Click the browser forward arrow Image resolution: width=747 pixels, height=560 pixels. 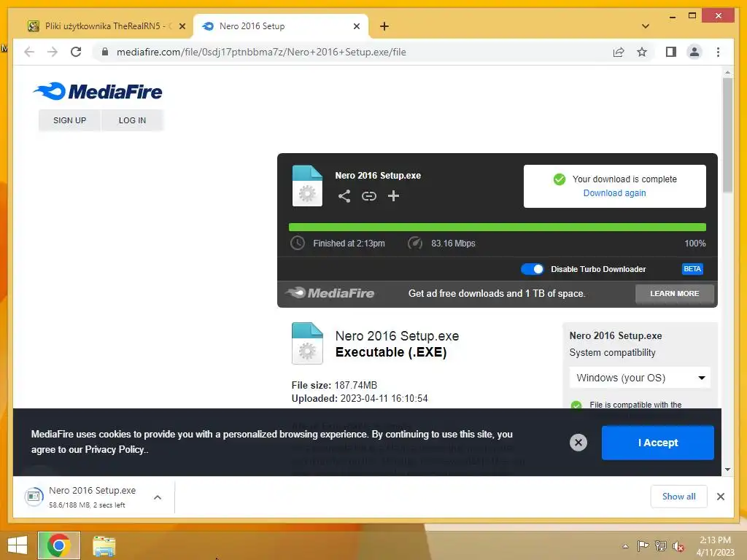click(53, 52)
